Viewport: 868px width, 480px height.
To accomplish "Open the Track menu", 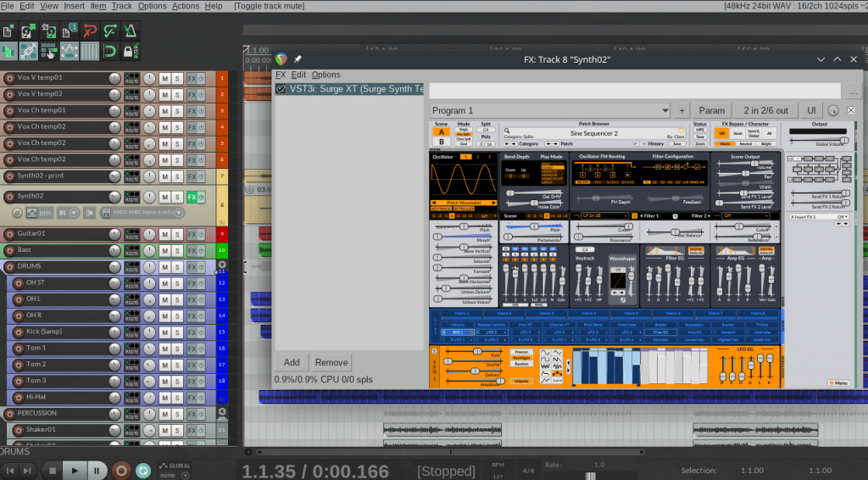I will tap(121, 6).
